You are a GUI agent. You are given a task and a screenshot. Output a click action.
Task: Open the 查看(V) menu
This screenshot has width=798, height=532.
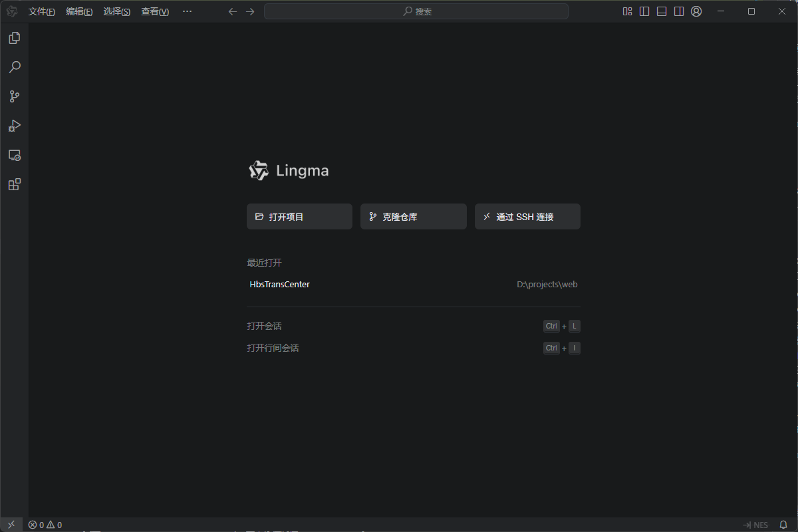tap(155, 11)
